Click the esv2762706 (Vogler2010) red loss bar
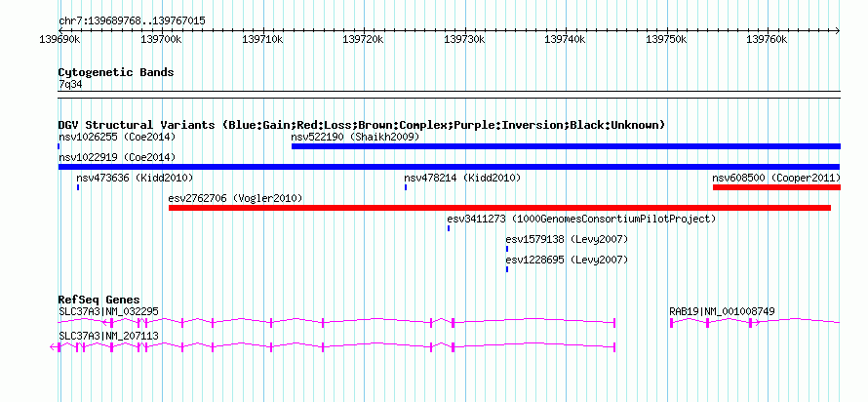The width and height of the screenshot is (868, 402). pos(500,208)
